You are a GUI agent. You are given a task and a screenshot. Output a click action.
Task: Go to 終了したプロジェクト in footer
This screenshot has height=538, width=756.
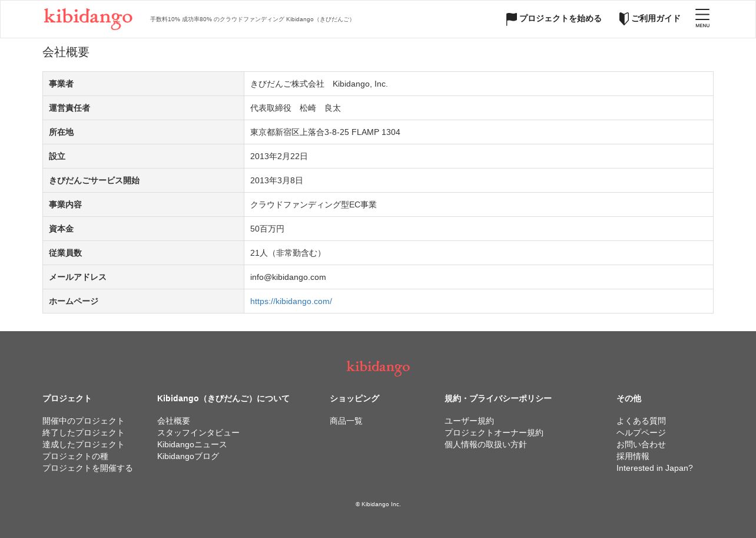[84, 433]
